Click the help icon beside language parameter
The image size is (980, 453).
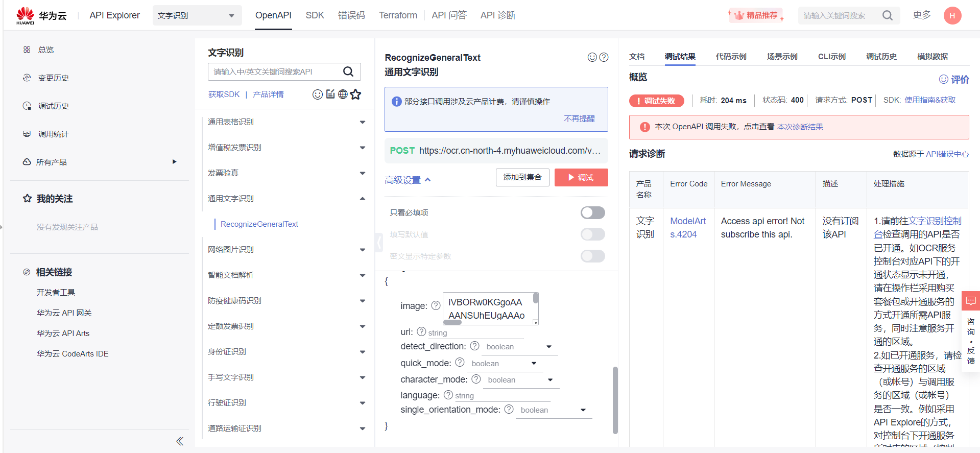coord(448,395)
